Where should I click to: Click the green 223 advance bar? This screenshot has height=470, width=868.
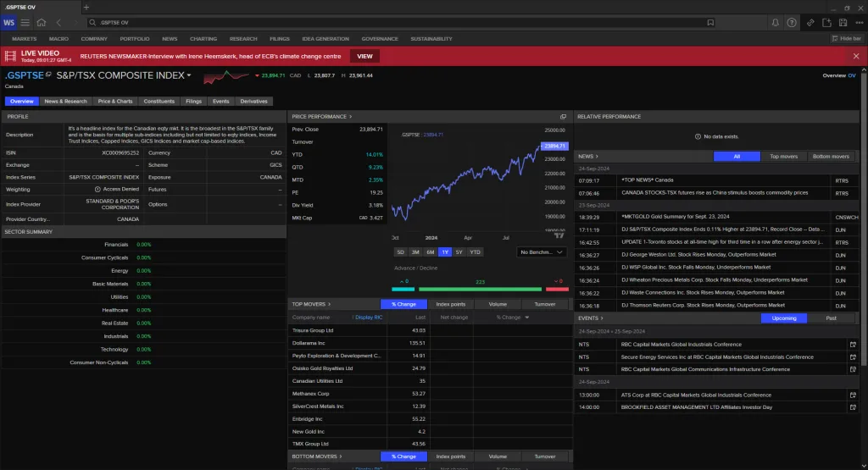480,289
